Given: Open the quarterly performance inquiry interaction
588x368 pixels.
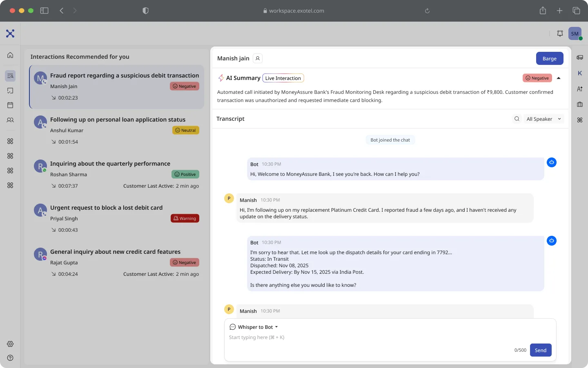Looking at the screenshot, I should (117, 175).
